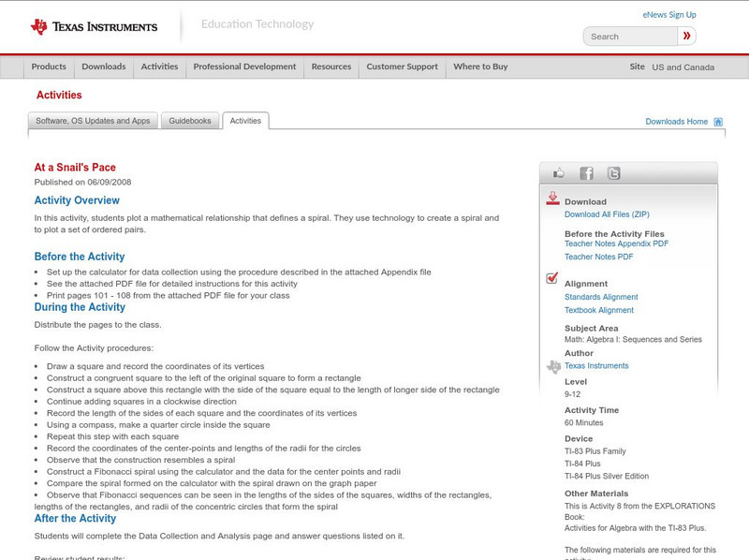Click the gray TI author icon
Image resolution: width=749 pixels, height=560 pixels.
[x=553, y=366]
